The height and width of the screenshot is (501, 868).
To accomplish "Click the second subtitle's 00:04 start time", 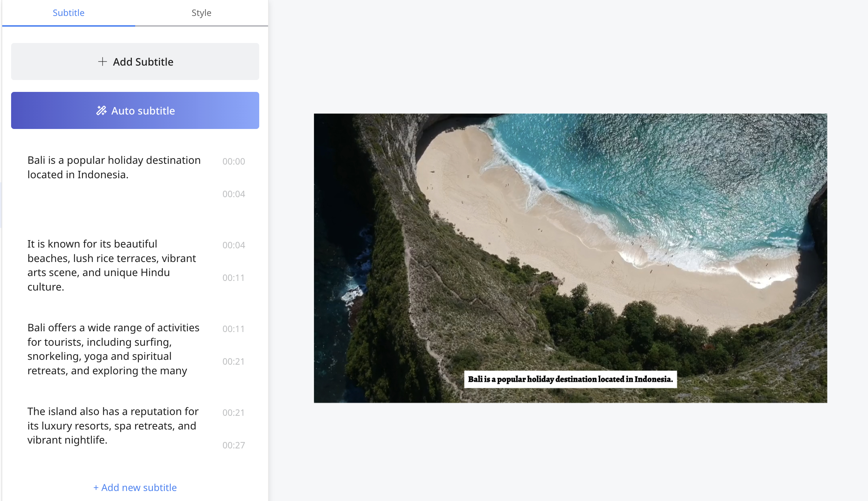I will pyautogui.click(x=234, y=245).
